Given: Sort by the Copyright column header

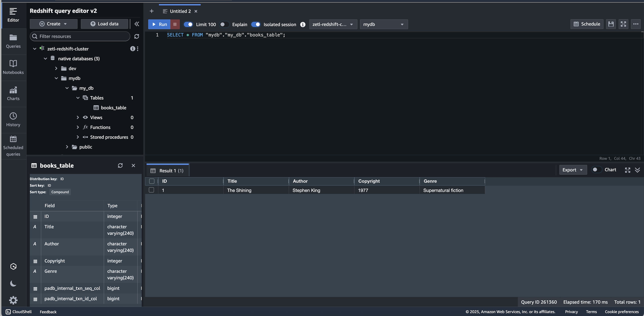Looking at the screenshot, I should (x=387, y=181).
